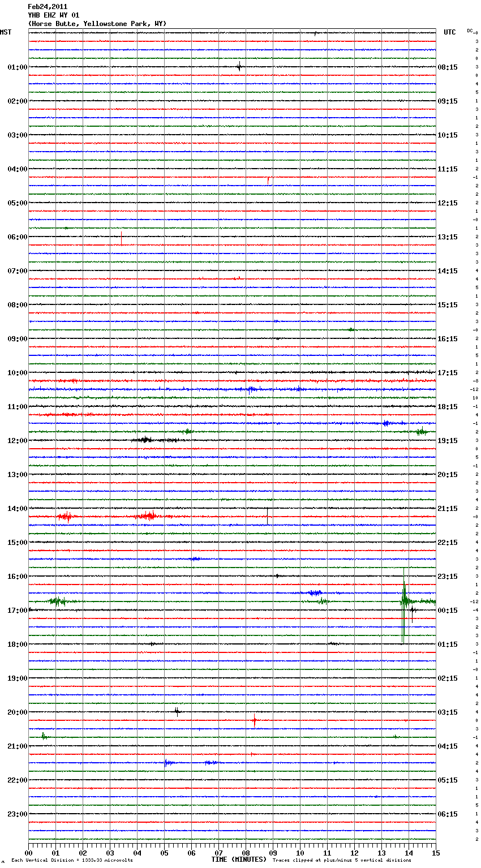The width and height of the screenshot is (481, 868).
Task: Select the 03:00 MST time label
Action: point(18,135)
